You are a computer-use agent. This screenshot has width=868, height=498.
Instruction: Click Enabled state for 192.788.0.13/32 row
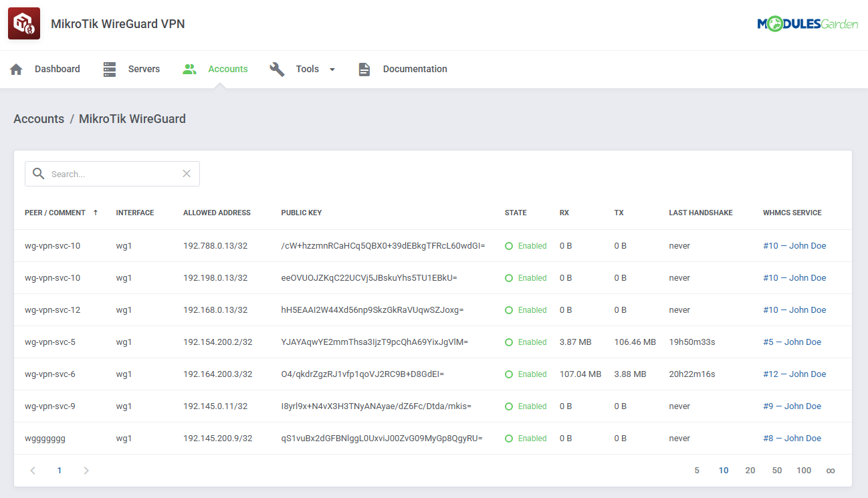click(526, 246)
